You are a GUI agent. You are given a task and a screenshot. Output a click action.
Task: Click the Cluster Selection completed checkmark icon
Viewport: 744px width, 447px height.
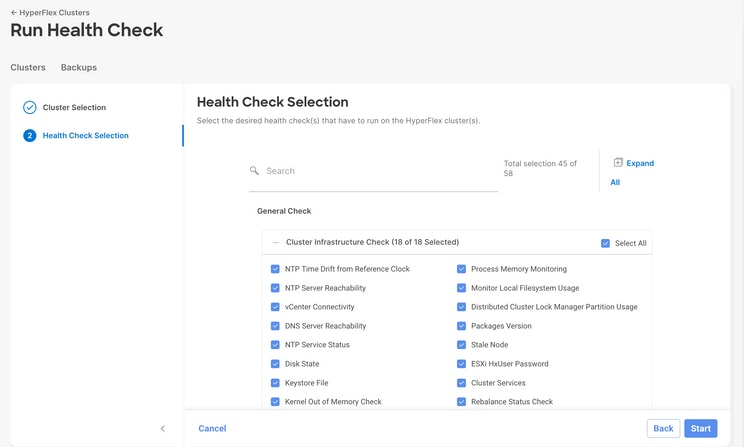29,107
